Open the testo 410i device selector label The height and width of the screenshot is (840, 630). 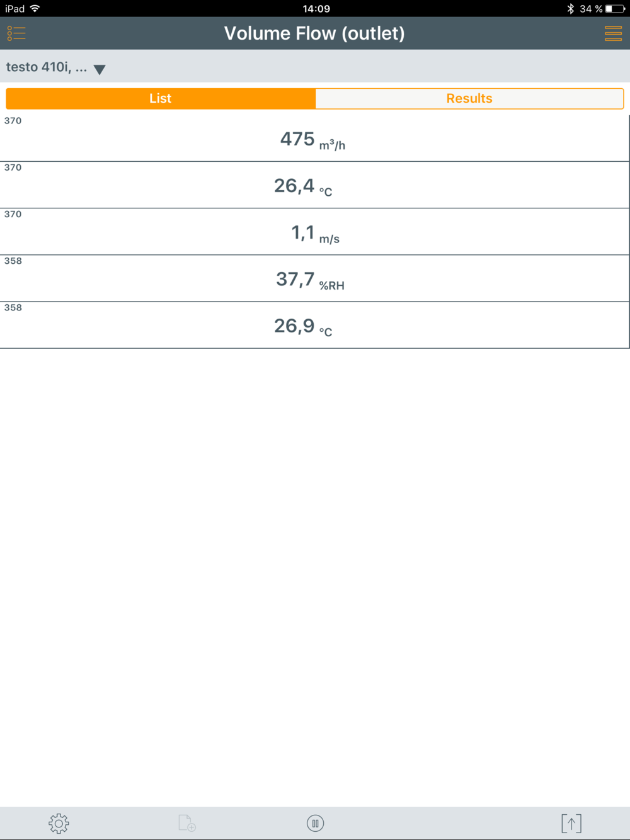47,67
